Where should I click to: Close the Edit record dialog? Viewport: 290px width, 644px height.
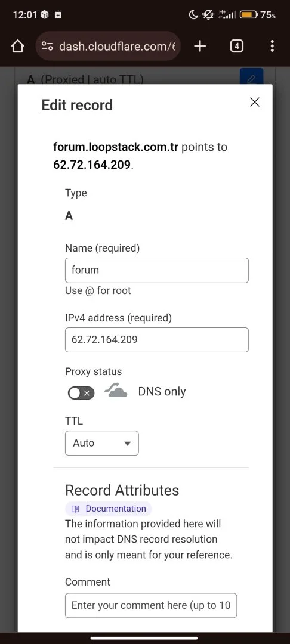pyautogui.click(x=255, y=103)
